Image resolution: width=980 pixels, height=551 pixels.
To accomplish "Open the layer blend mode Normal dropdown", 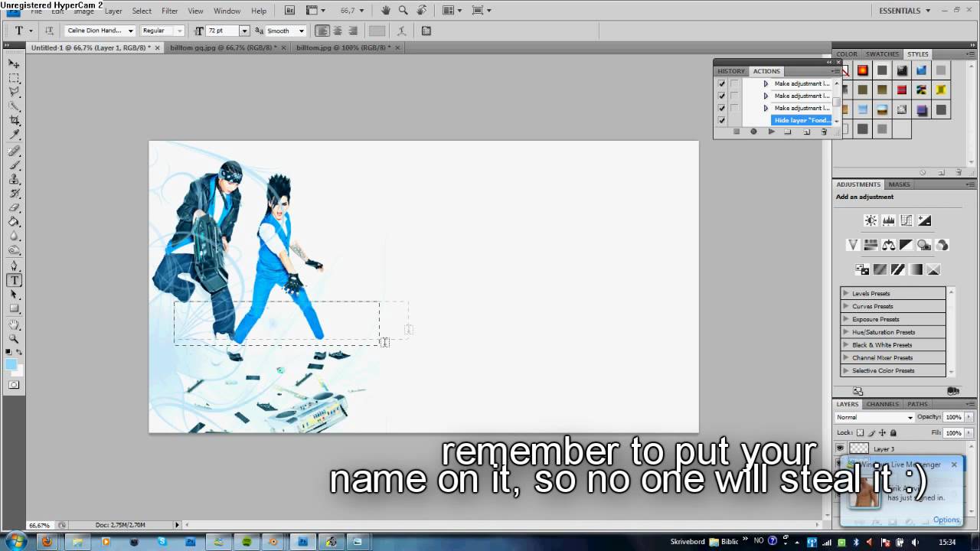I will coord(875,417).
